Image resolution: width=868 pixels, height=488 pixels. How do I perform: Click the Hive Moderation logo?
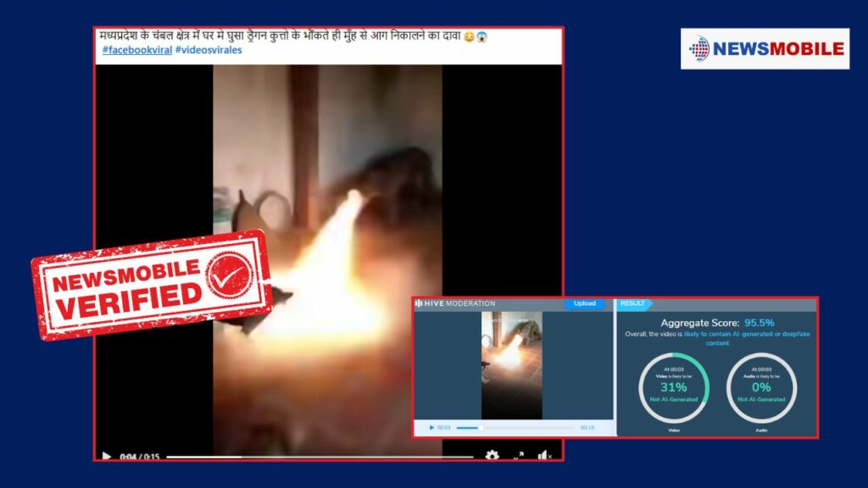click(x=454, y=303)
